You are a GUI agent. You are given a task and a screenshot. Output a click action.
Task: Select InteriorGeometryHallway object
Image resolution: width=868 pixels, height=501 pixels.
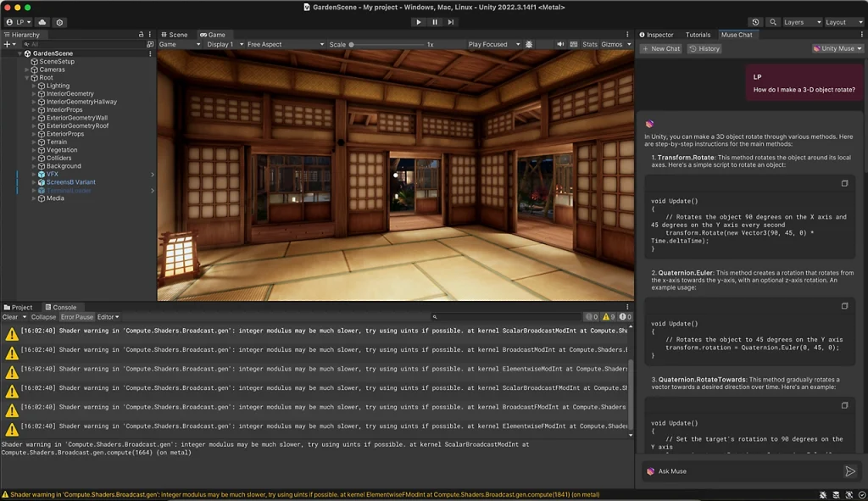click(x=81, y=102)
